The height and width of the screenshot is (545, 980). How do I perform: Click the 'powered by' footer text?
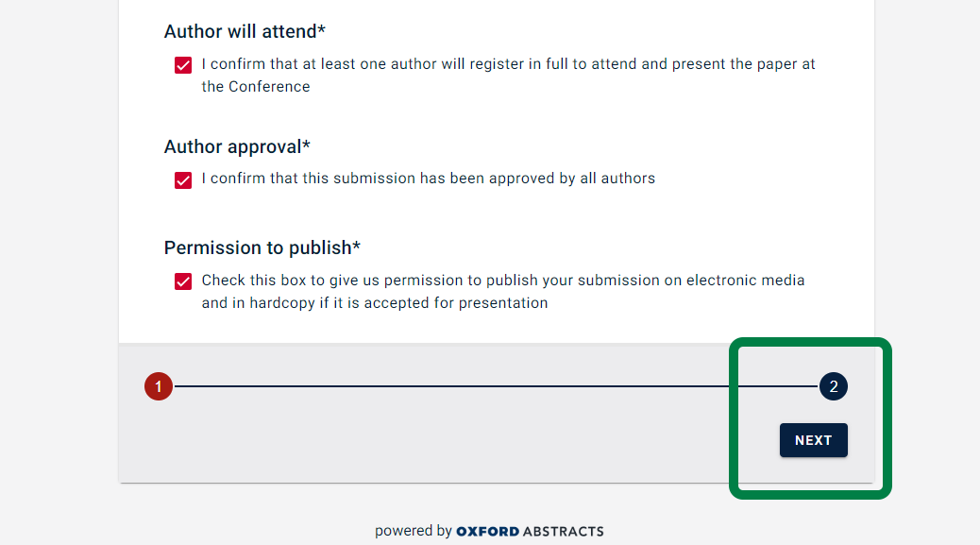pos(414,531)
